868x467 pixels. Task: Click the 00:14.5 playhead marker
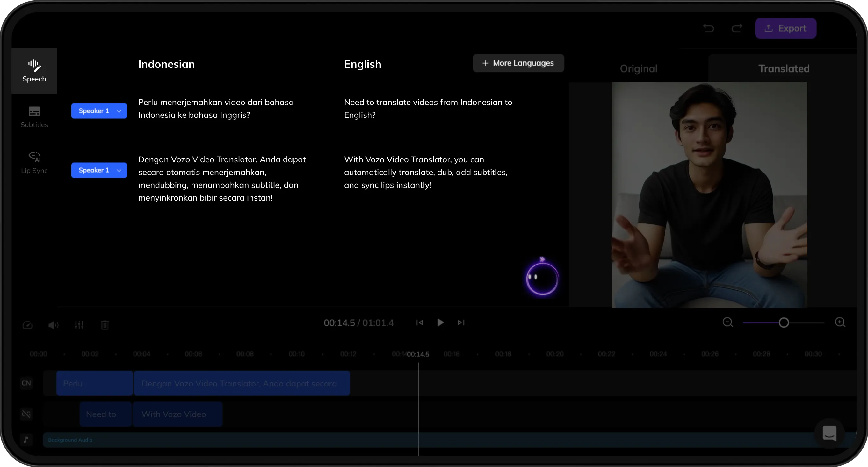[x=418, y=354]
